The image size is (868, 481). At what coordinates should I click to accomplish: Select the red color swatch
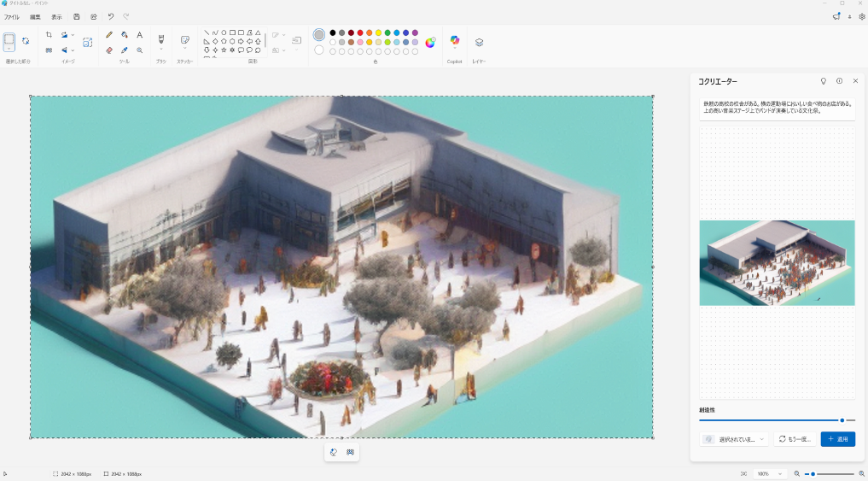click(360, 32)
